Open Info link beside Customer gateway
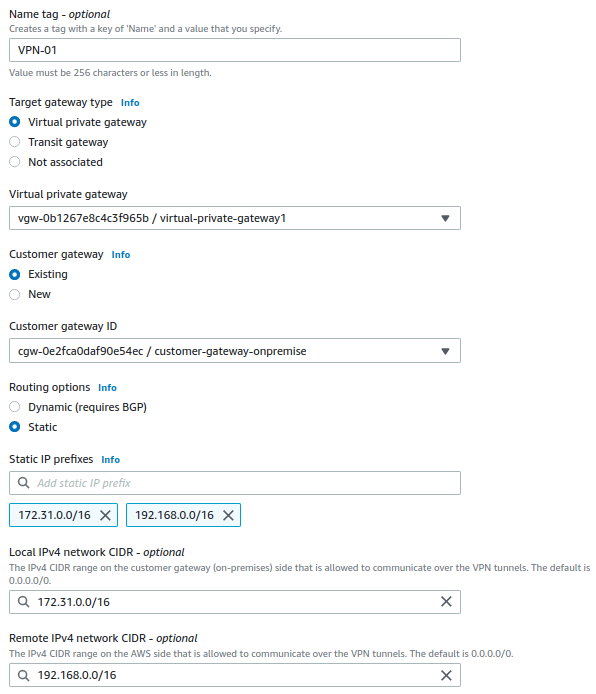The image size is (596, 694). [121, 255]
